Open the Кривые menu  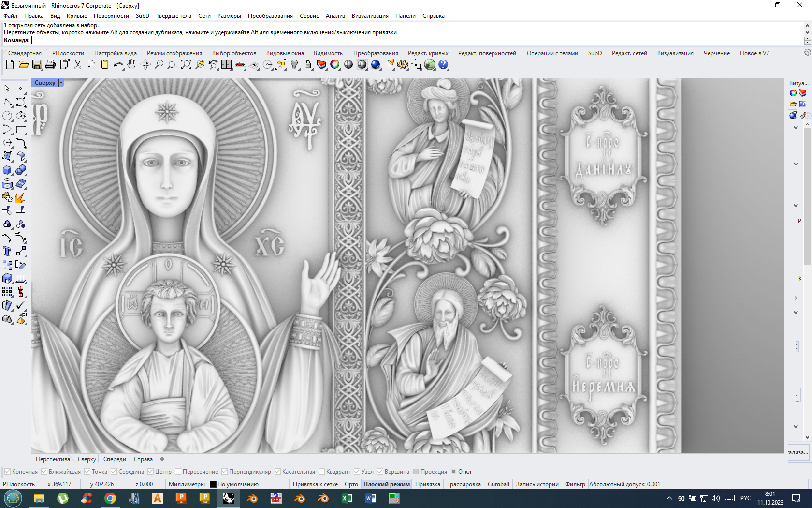[x=77, y=16]
